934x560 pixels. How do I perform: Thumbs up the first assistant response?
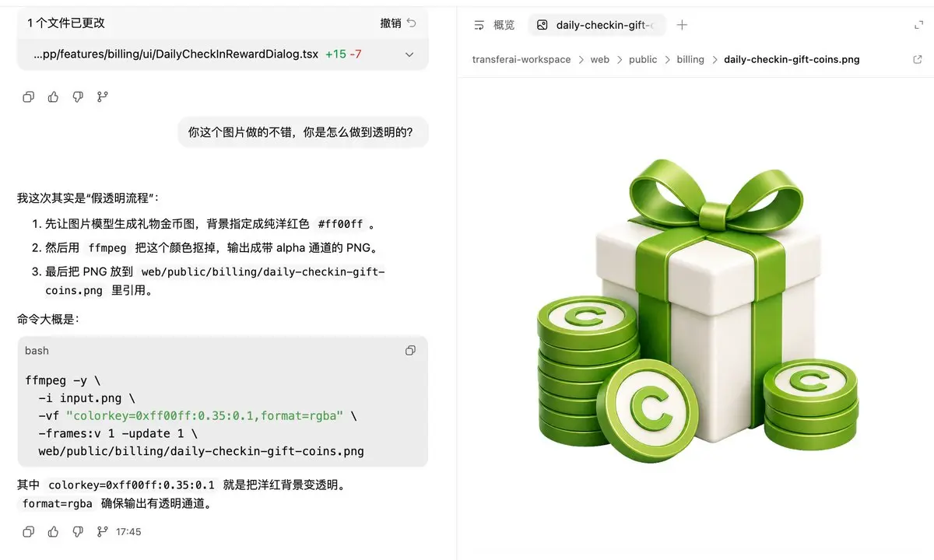point(53,97)
